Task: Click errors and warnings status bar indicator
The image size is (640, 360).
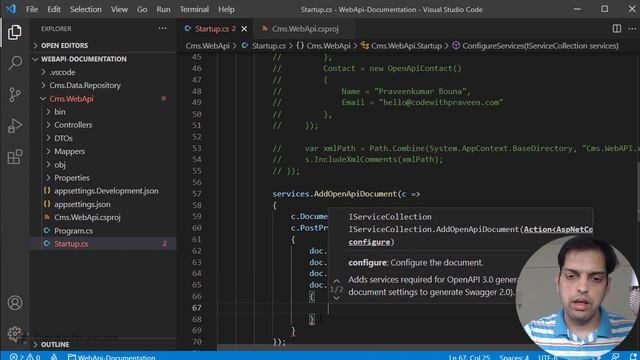Action: click(x=25, y=357)
